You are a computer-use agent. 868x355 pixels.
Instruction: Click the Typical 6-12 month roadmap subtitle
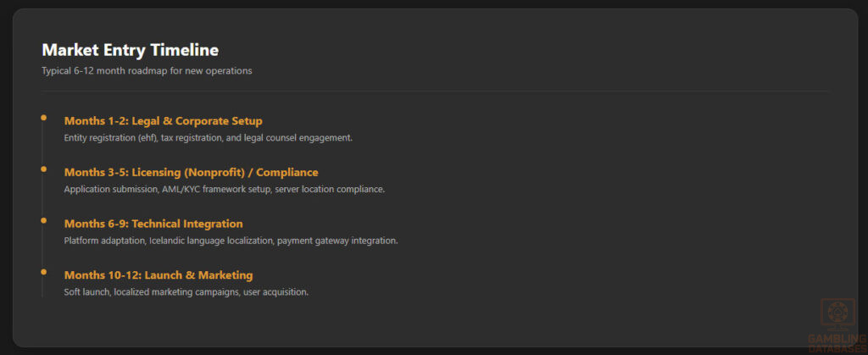point(147,71)
